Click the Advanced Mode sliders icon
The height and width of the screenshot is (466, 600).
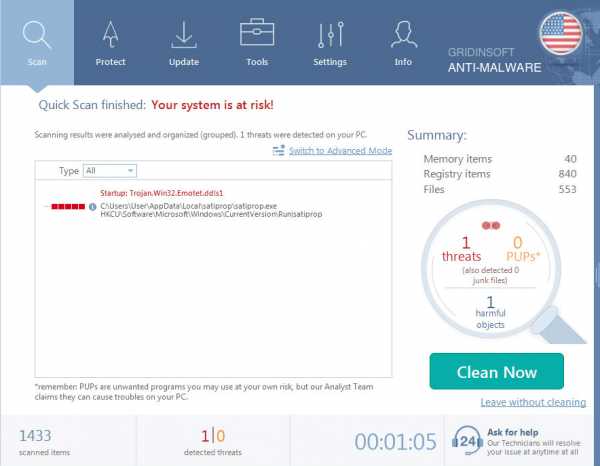[x=279, y=150]
